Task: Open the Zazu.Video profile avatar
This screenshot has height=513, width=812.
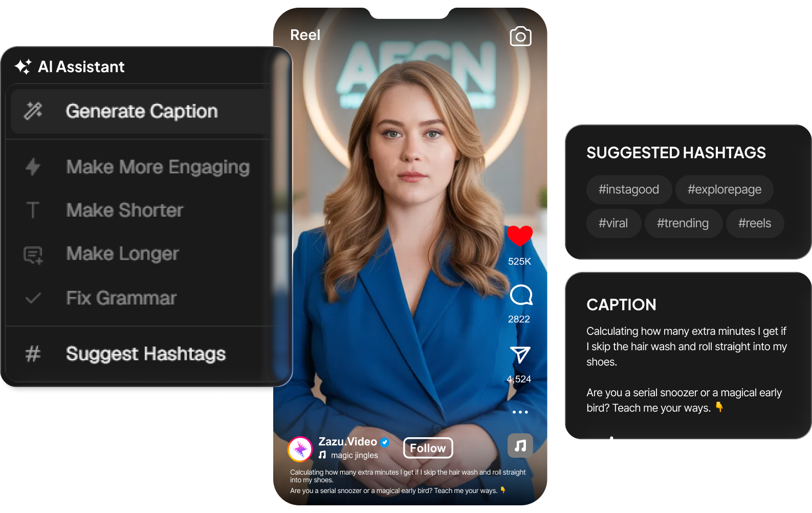Action: (x=300, y=450)
